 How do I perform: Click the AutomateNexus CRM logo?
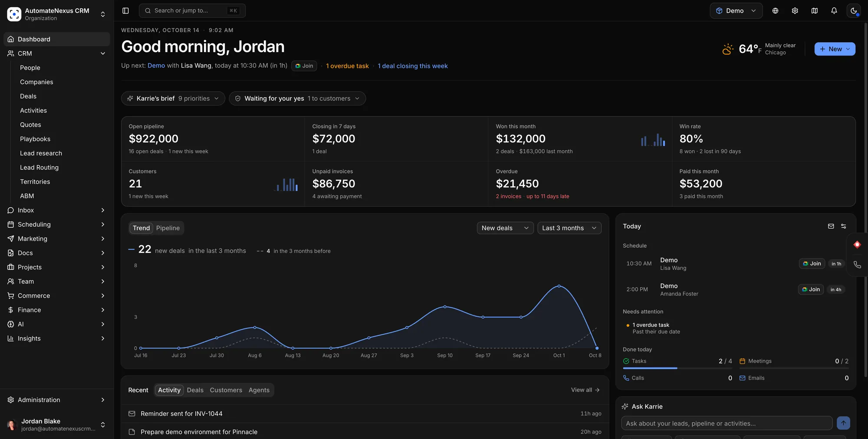click(14, 14)
